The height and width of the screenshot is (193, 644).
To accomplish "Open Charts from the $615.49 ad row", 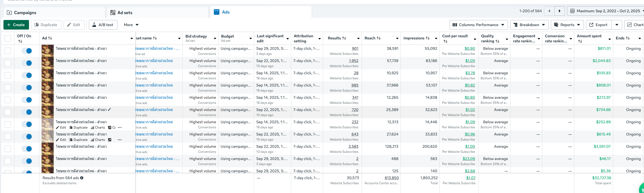I will [98, 140].
